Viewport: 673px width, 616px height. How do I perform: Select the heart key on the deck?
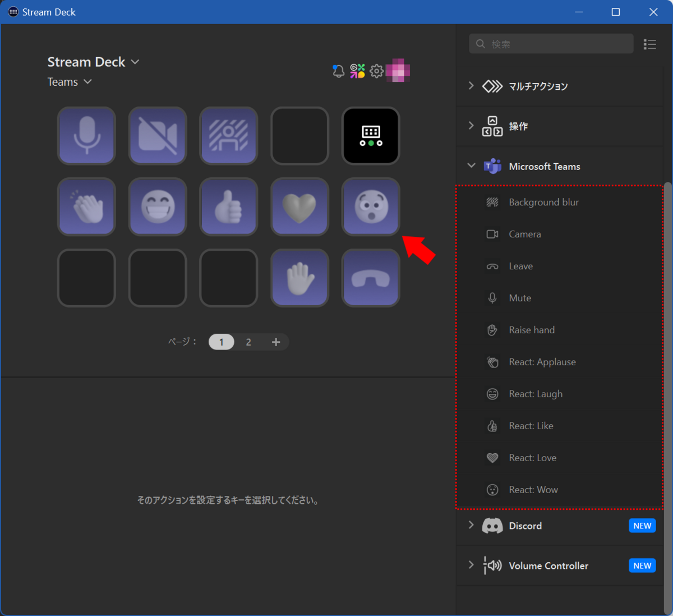(299, 206)
